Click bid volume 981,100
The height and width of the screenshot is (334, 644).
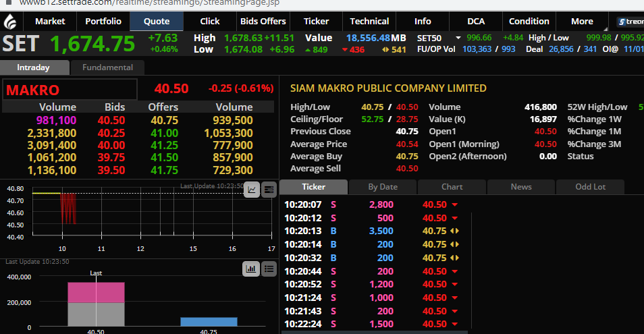(56, 120)
